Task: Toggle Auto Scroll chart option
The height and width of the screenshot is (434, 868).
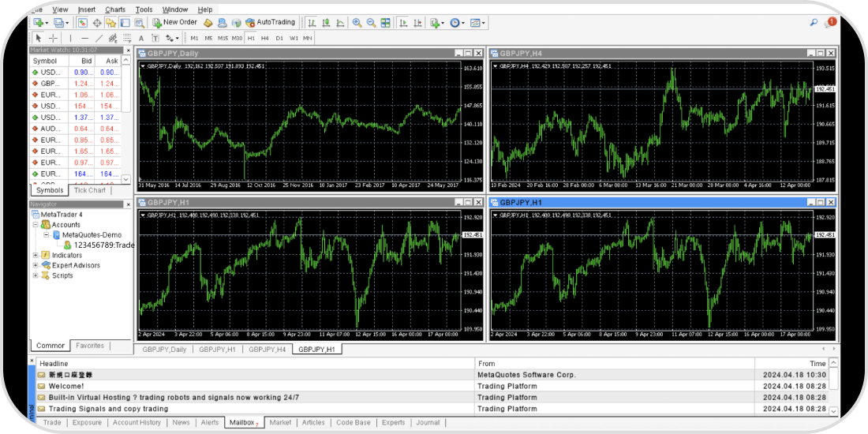Action: tap(403, 23)
